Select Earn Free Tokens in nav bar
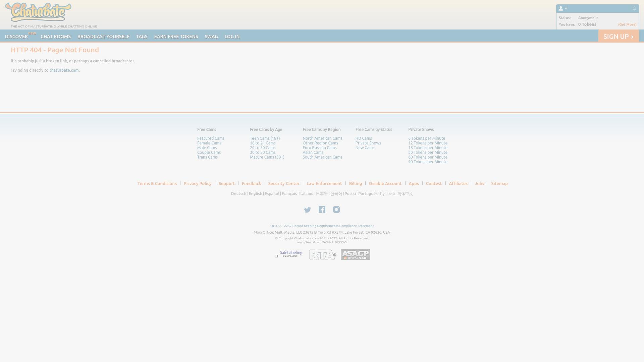The image size is (644, 362). pyautogui.click(x=176, y=37)
